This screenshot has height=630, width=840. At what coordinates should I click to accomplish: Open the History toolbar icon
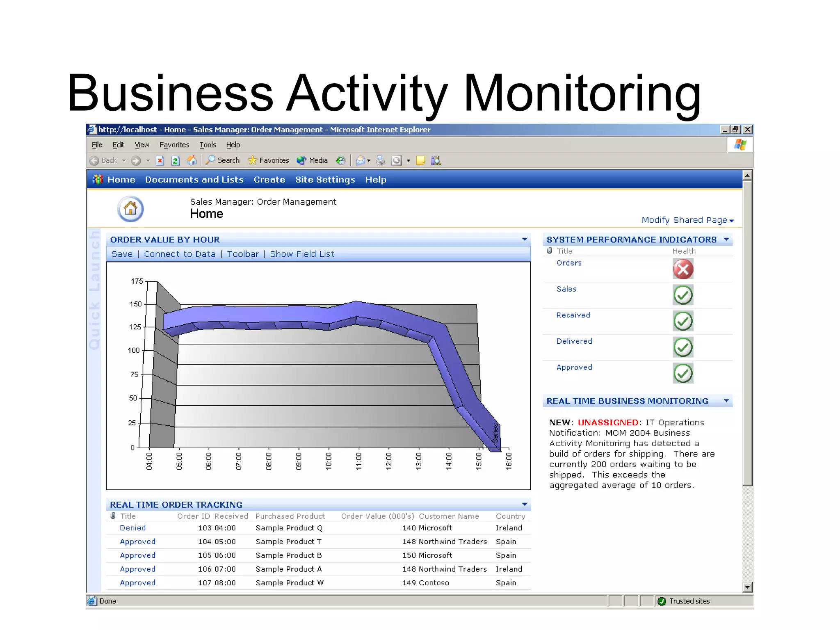[x=340, y=160]
